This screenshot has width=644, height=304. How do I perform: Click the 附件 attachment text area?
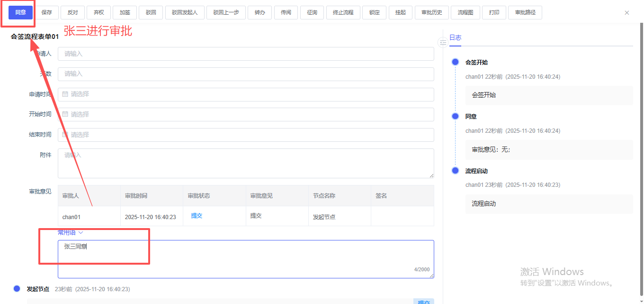[245, 163]
